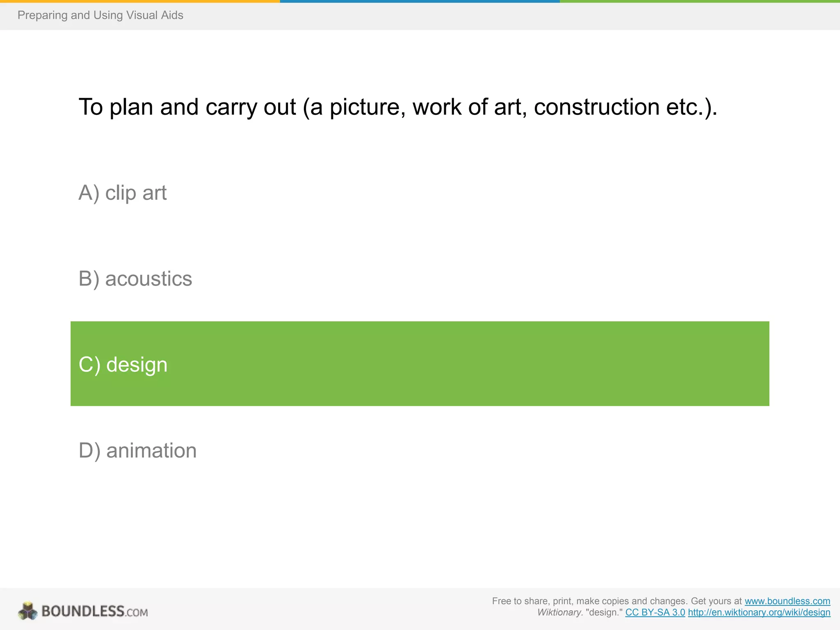Click the 'Free to share, print' footer text
The width and height of the screenshot is (840, 630).
click(x=617, y=601)
